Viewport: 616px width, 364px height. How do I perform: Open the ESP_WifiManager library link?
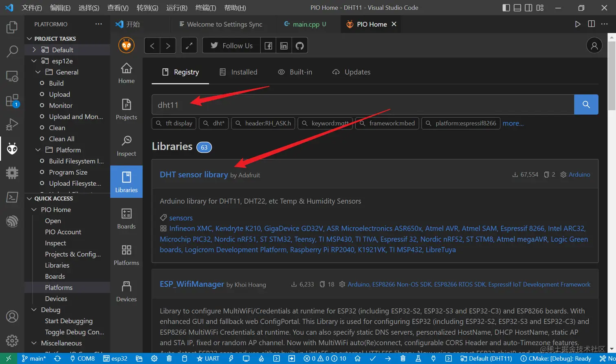[192, 284]
